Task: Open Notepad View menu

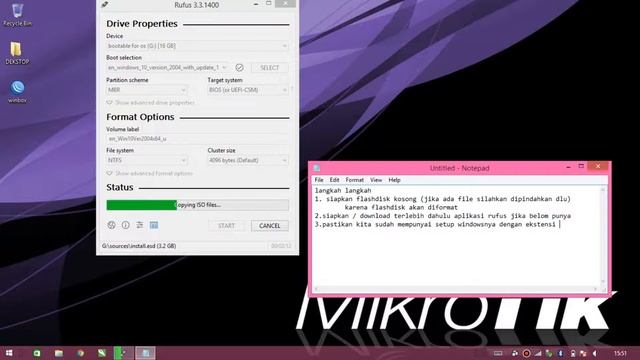Action: 376,180
